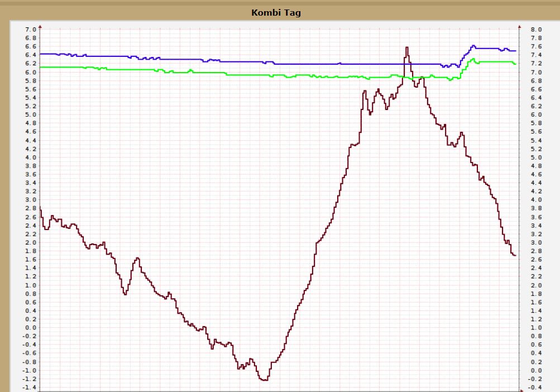Click the green line's left starting point

41,67
